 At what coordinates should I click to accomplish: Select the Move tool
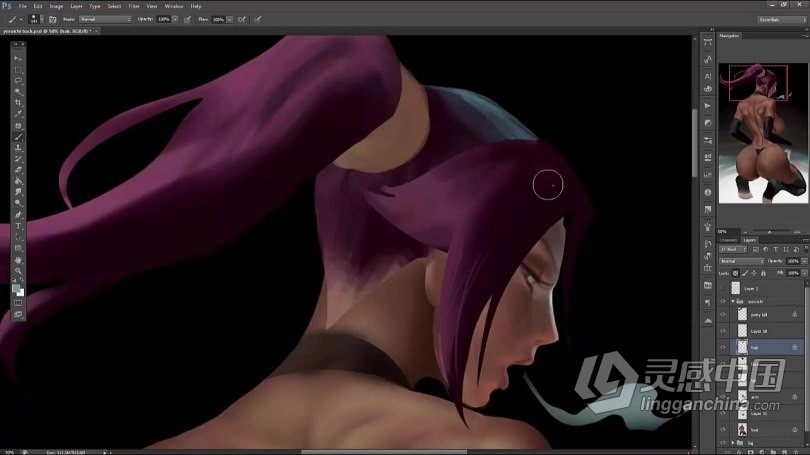coord(18,58)
